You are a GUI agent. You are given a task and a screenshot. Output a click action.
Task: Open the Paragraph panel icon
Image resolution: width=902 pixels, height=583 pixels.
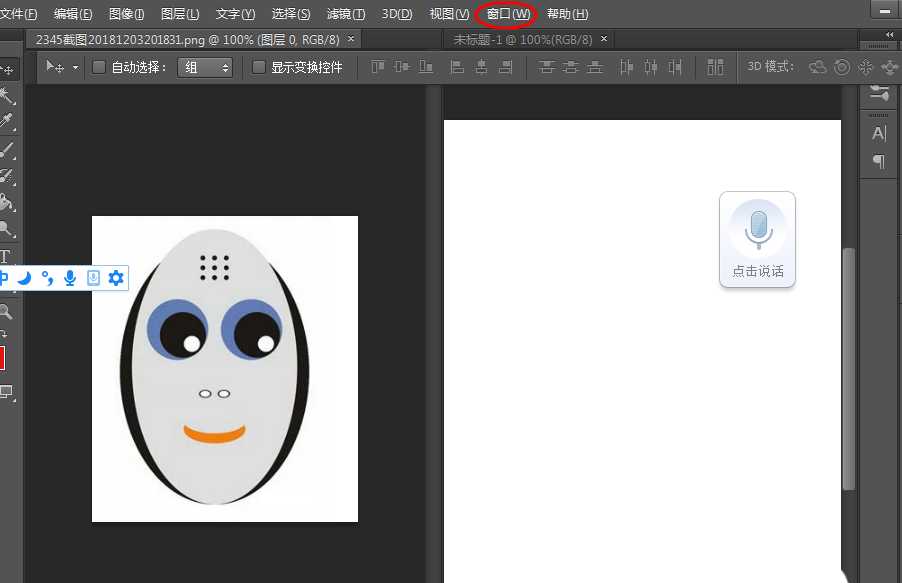point(879,161)
